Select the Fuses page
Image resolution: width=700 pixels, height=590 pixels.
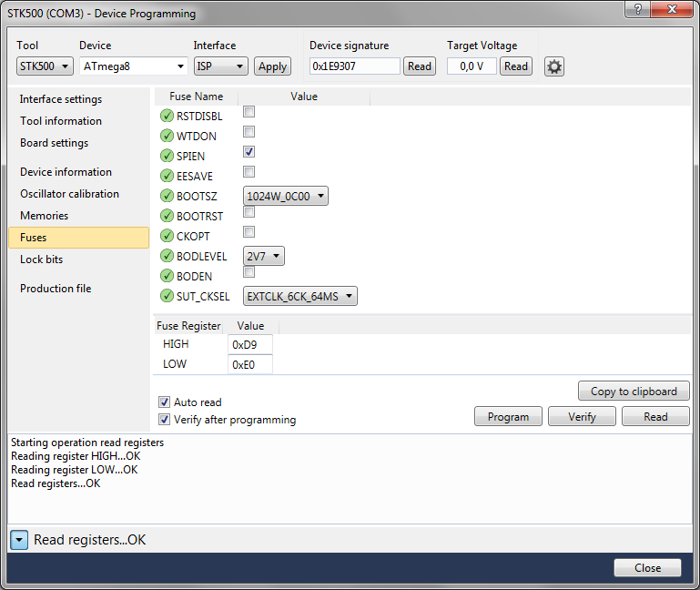pos(78,238)
